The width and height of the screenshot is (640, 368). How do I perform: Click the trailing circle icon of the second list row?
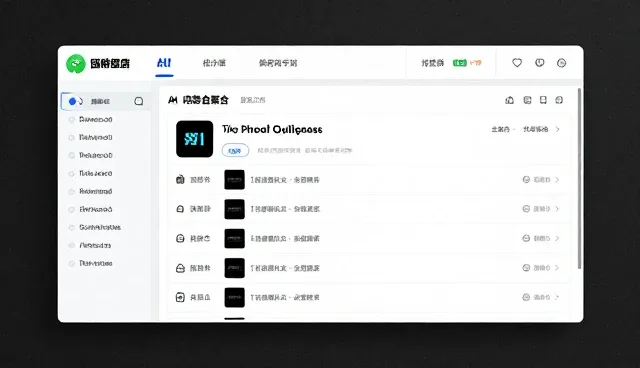[526, 209]
